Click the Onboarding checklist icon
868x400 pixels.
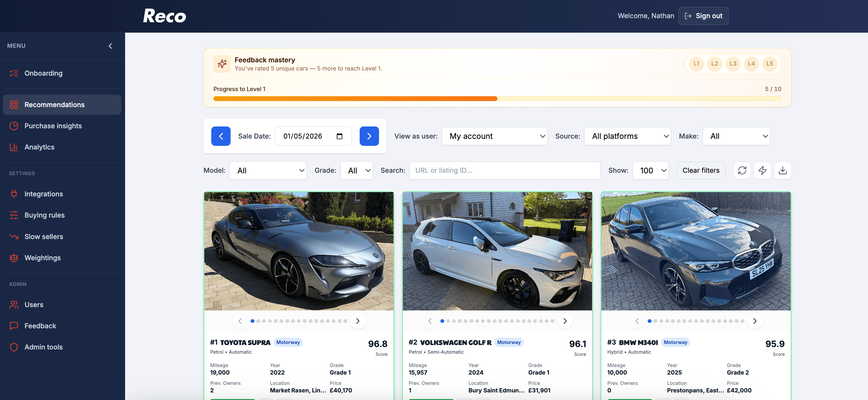tap(14, 73)
